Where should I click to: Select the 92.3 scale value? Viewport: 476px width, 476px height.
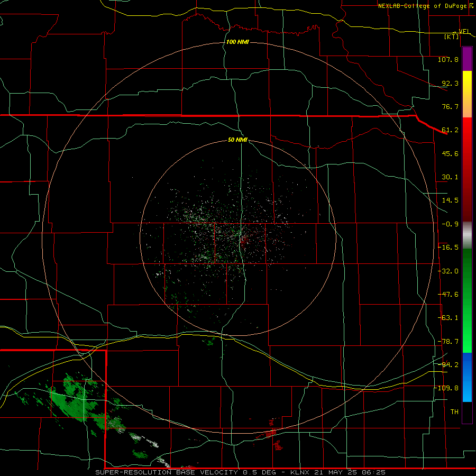pyautogui.click(x=450, y=83)
